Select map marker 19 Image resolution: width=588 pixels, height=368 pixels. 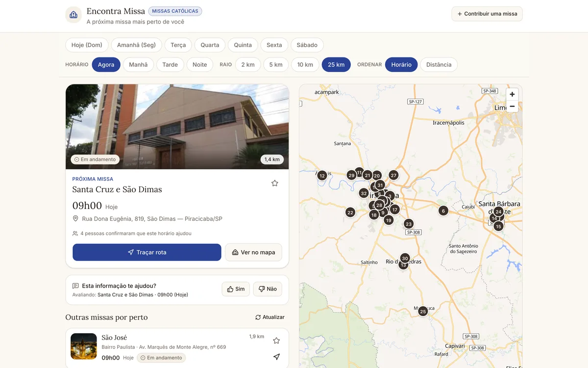(389, 220)
